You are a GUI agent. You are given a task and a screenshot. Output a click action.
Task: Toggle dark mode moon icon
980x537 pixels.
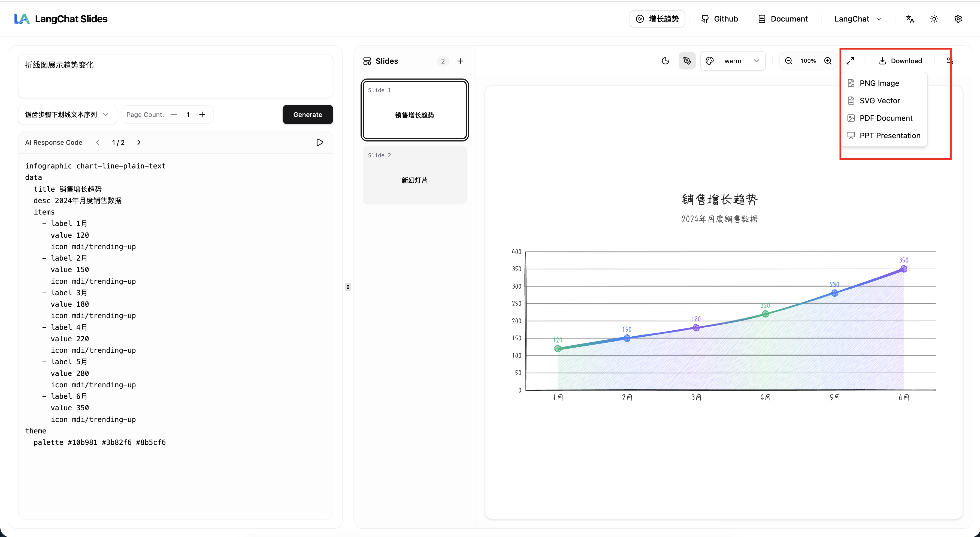(x=666, y=61)
